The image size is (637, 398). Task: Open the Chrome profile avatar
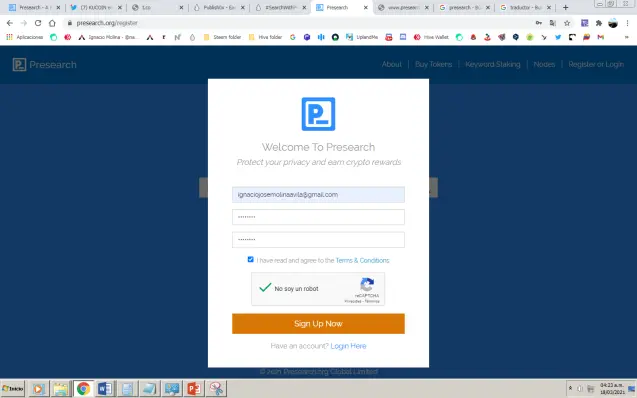(613, 23)
